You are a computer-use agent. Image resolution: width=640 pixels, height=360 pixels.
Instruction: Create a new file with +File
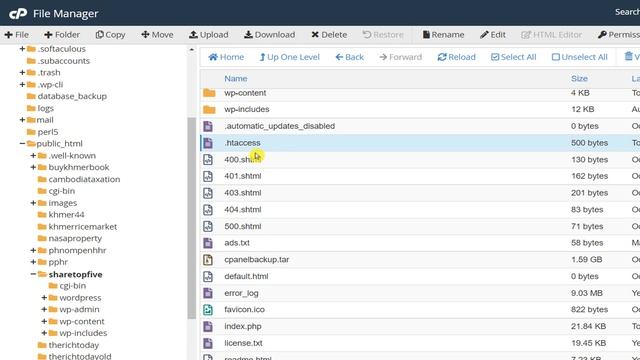click(17, 35)
